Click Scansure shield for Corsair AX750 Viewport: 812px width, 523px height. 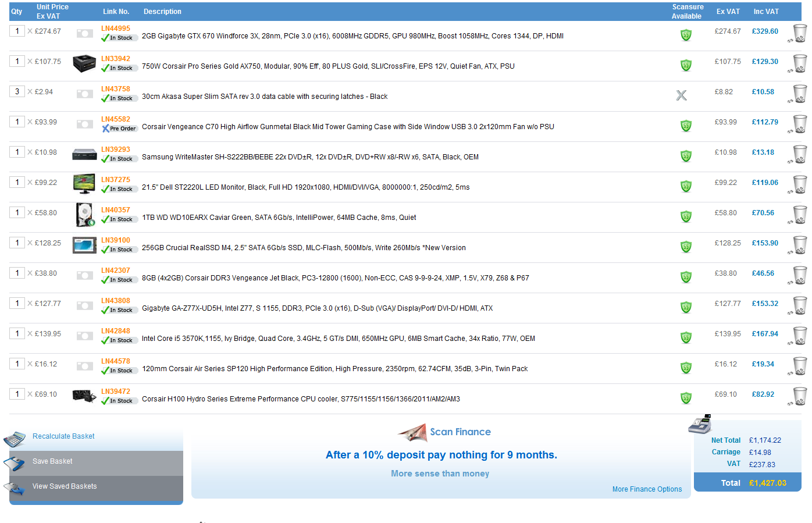(x=686, y=65)
